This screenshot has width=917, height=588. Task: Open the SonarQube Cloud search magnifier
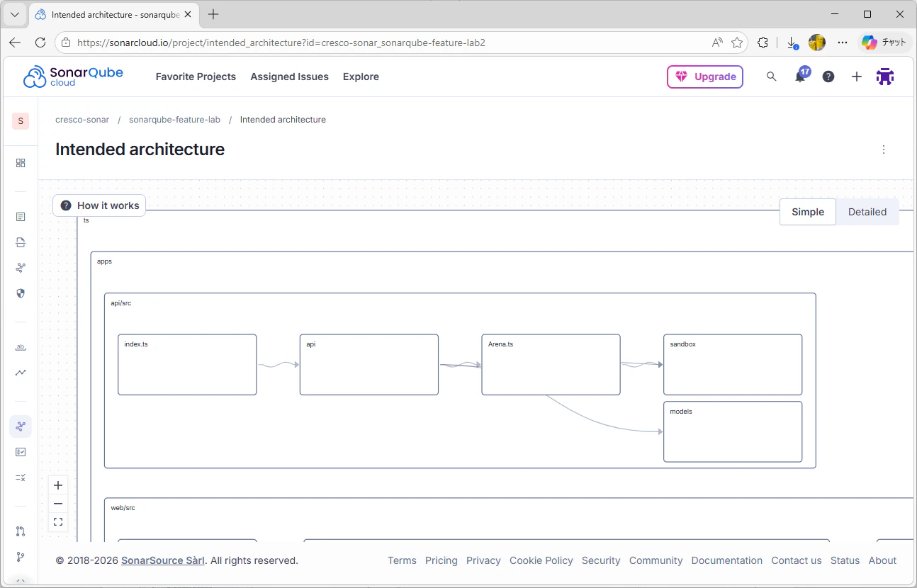[772, 77]
